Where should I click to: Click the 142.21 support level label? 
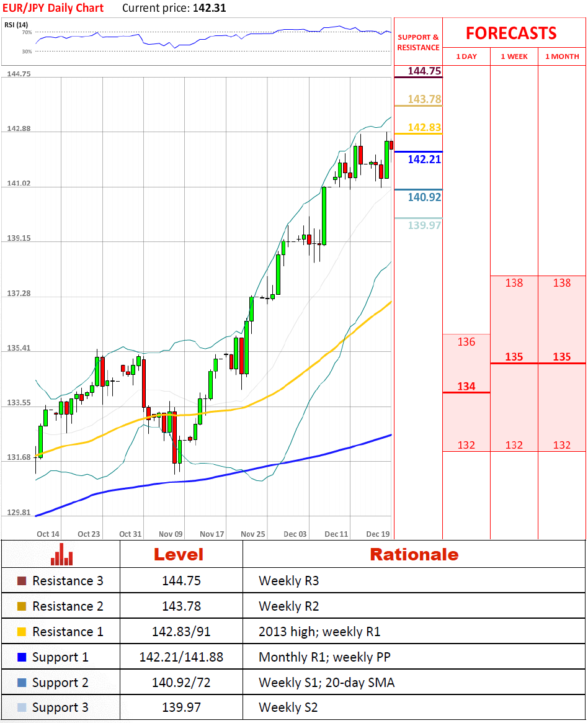point(424,159)
